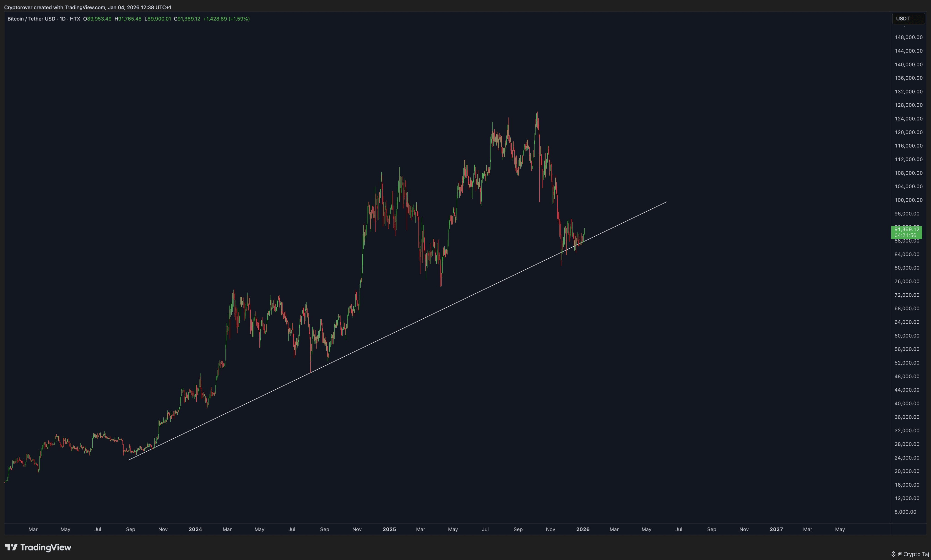
Task: Click the 104,000.00 price axis label
Action: pyautogui.click(x=908, y=186)
